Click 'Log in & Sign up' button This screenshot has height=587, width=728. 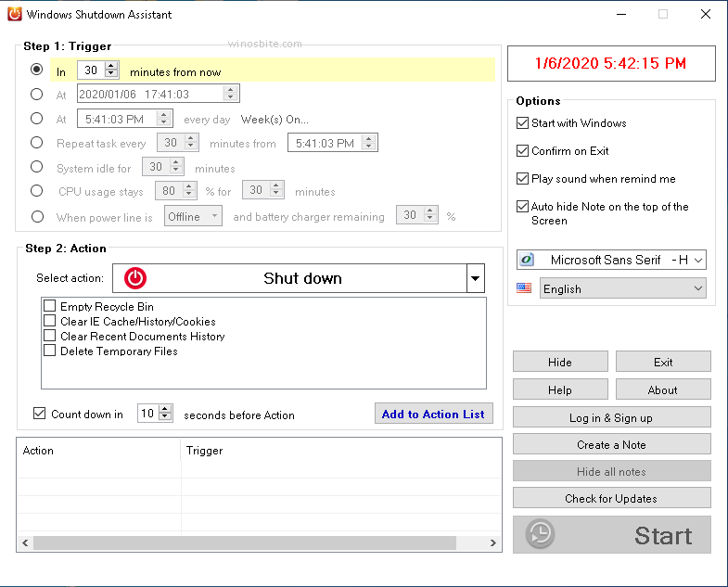611,417
